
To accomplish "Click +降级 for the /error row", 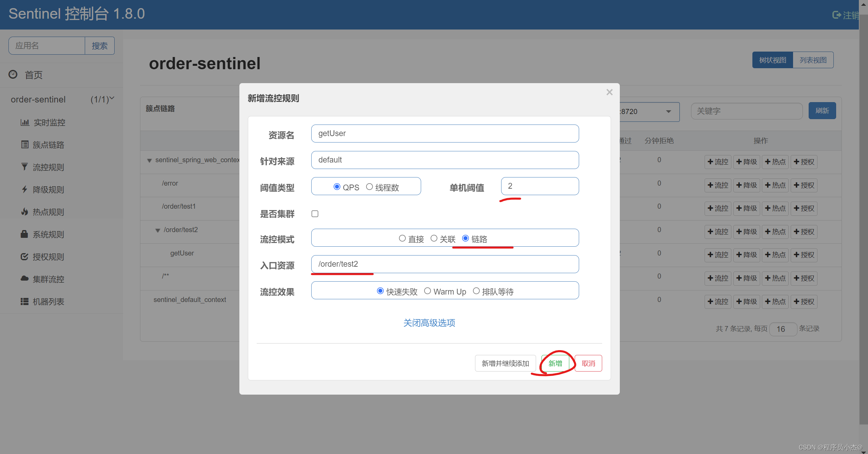I will pos(747,185).
